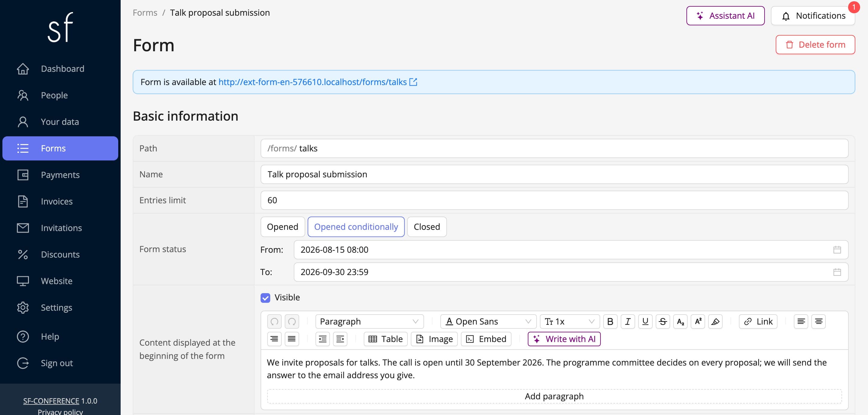Image resolution: width=868 pixels, height=415 pixels.
Task: Justify the text
Action: (x=292, y=339)
